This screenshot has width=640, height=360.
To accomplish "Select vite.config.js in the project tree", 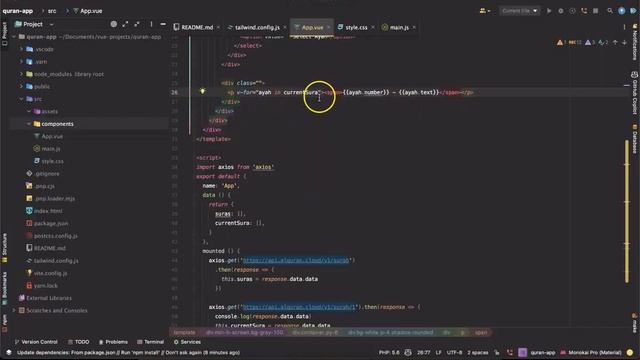I will (x=50, y=273).
